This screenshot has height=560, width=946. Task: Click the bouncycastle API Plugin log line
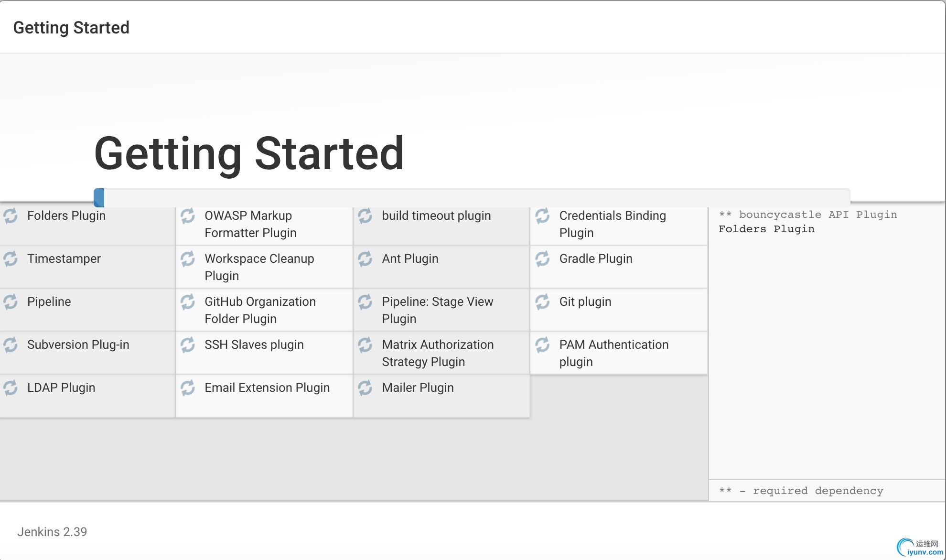(x=808, y=215)
